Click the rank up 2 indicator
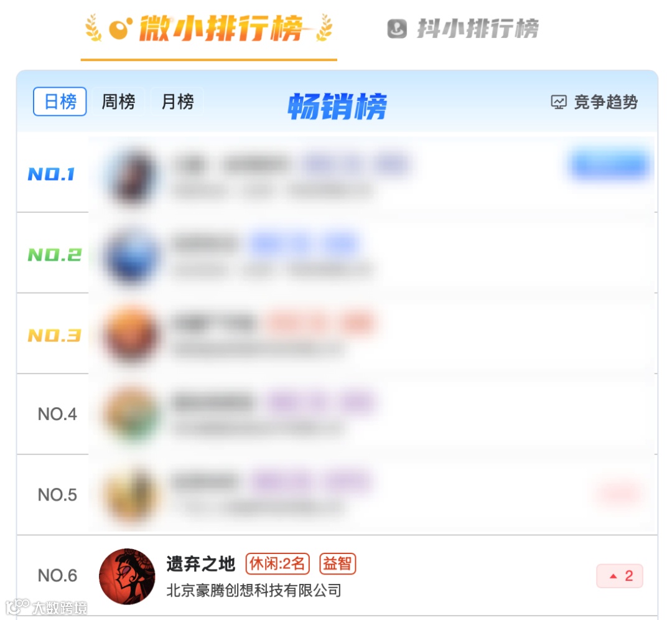This screenshot has height=620, width=672. [620, 576]
